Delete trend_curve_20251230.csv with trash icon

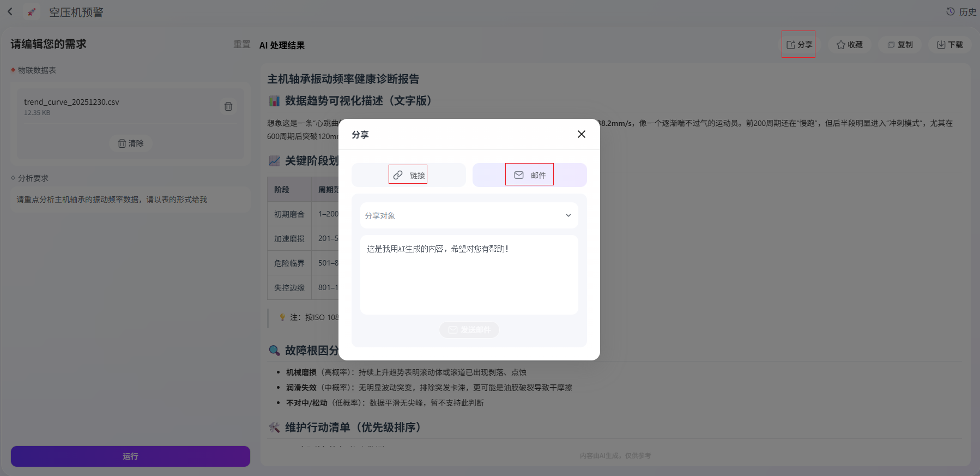click(x=228, y=106)
